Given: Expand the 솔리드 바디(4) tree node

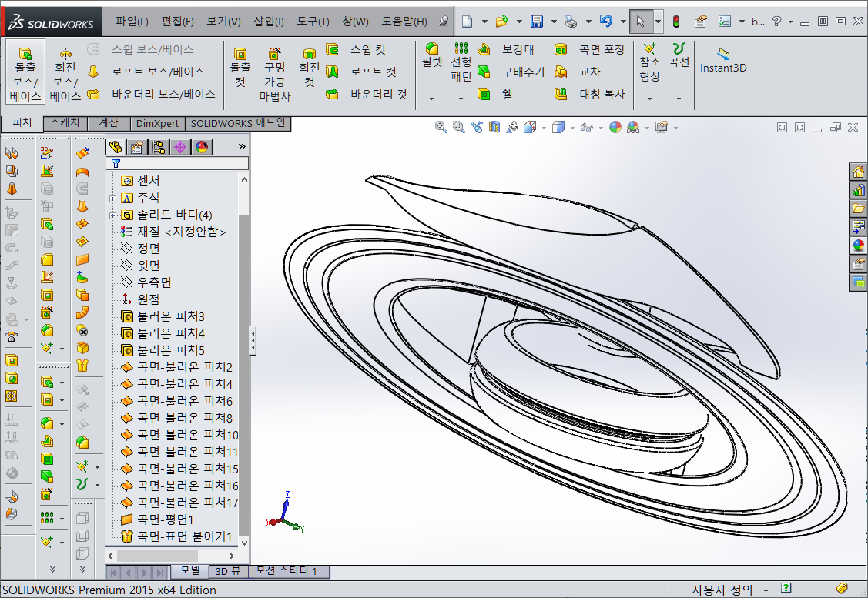Looking at the screenshot, I should 113,215.
